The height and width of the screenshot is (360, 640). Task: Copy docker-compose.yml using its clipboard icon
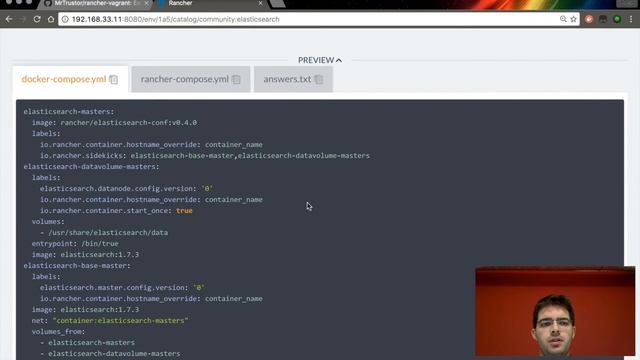(114, 80)
